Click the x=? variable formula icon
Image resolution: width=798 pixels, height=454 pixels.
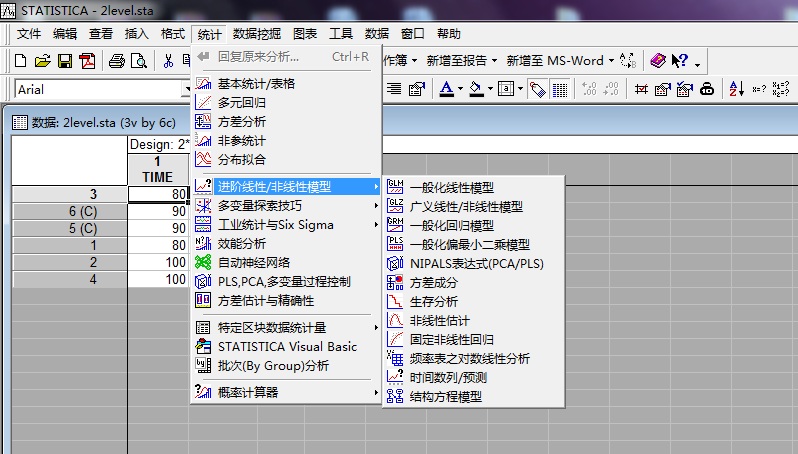(759, 89)
